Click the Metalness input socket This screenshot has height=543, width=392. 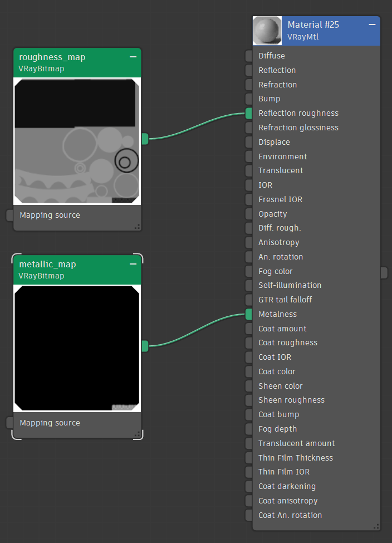coord(248,314)
